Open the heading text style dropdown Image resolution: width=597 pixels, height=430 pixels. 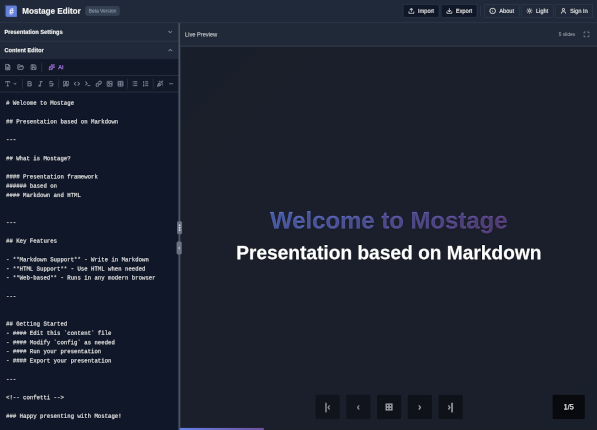click(x=11, y=84)
